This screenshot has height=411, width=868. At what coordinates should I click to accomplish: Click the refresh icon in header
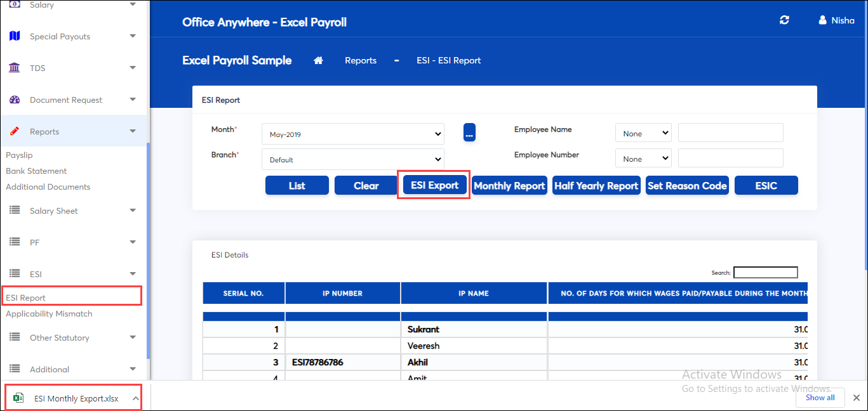[785, 20]
